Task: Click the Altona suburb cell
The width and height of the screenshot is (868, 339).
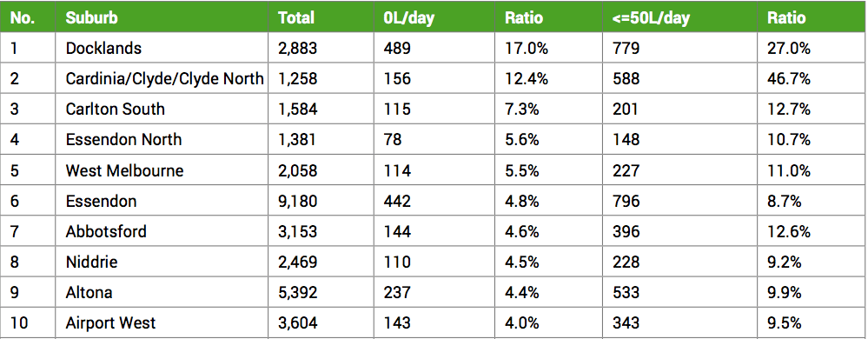Action: pyautogui.click(x=89, y=292)
